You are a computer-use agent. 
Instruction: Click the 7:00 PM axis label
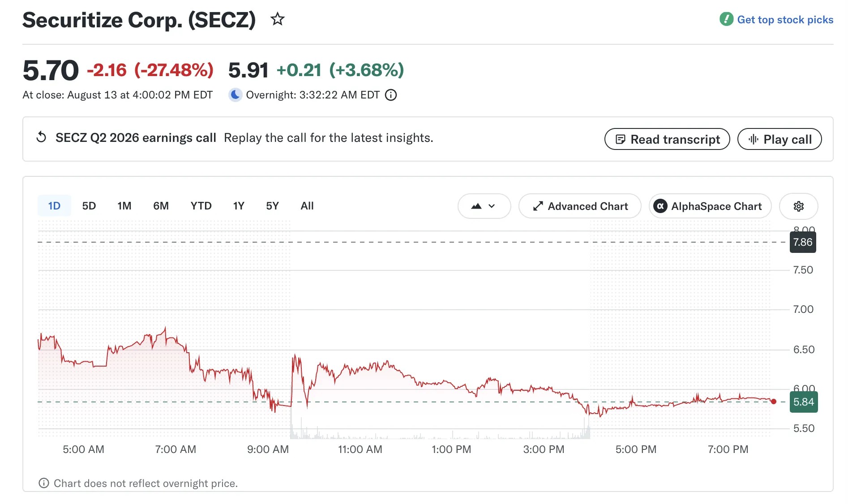click(x=728, y=449)
